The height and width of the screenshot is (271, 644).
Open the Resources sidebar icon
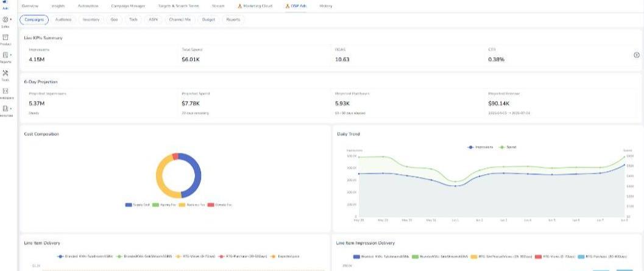(x=5, y=108)
